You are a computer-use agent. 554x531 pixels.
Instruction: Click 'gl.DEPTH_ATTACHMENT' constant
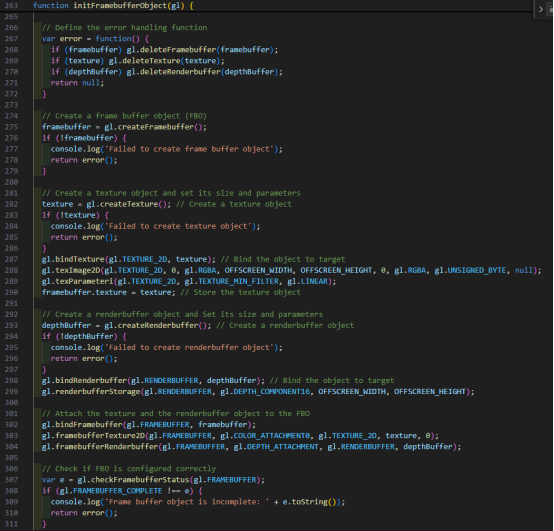pos(276,447)
